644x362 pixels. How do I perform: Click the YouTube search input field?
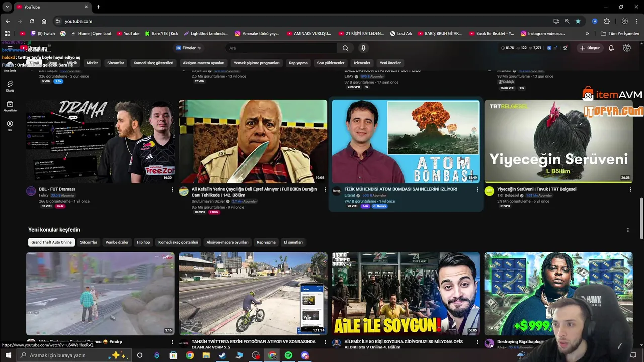pos(282,48)
